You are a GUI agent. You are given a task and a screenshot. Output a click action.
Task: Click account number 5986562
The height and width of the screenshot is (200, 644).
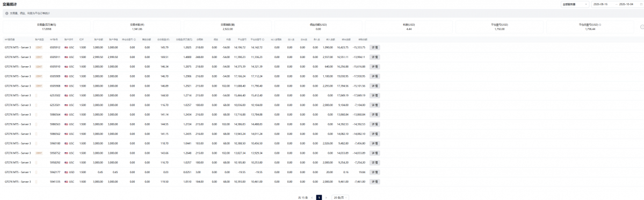click(x=55, y=134)
